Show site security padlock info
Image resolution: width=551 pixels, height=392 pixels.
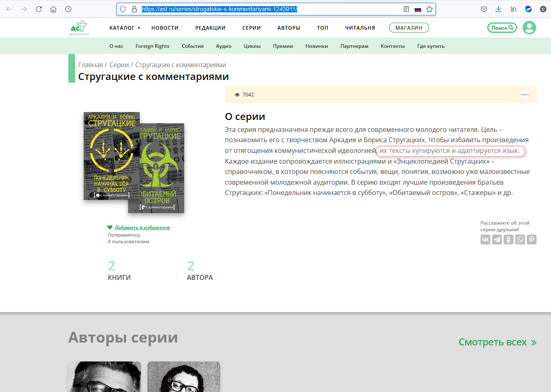134,9
